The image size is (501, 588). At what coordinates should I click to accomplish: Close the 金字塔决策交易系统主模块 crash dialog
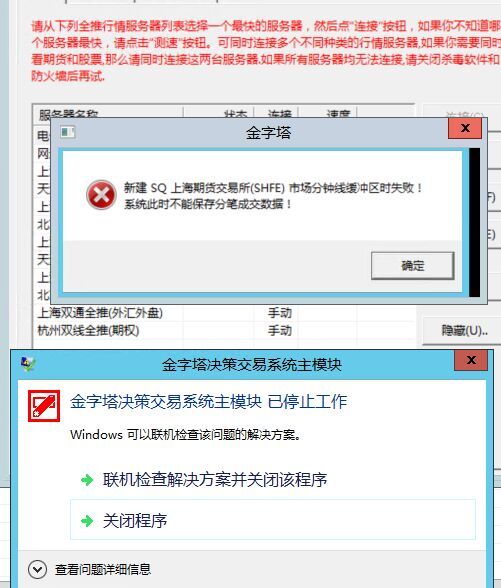pyautogui.click(x=471, y=360)
